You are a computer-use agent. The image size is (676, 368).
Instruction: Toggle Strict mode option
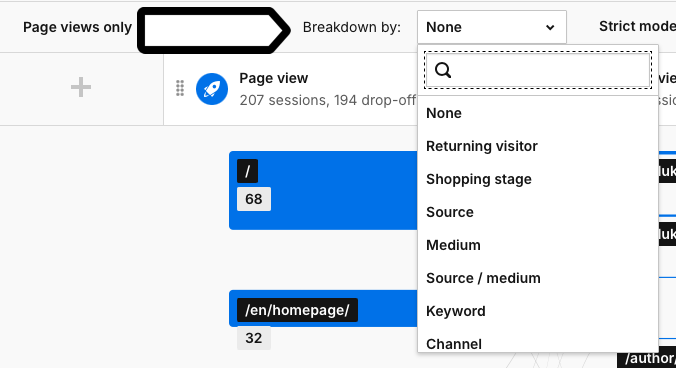tap(637, 26)
